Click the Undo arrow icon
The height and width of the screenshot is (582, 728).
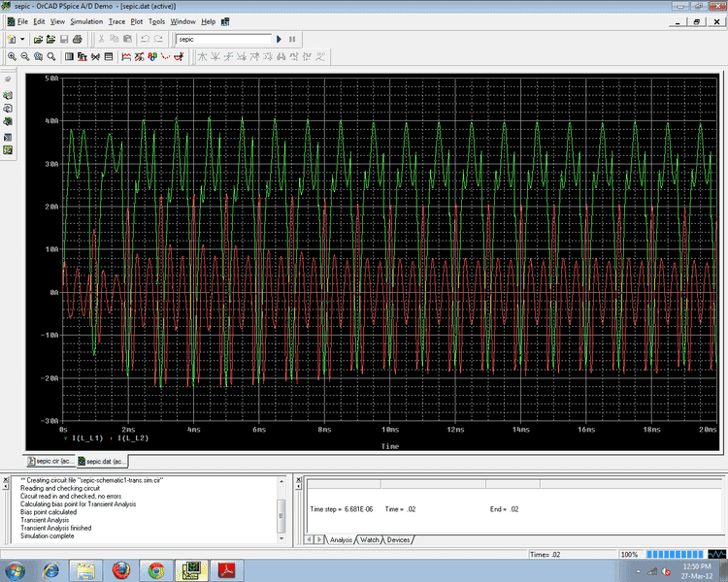click(x=146, y=39)
